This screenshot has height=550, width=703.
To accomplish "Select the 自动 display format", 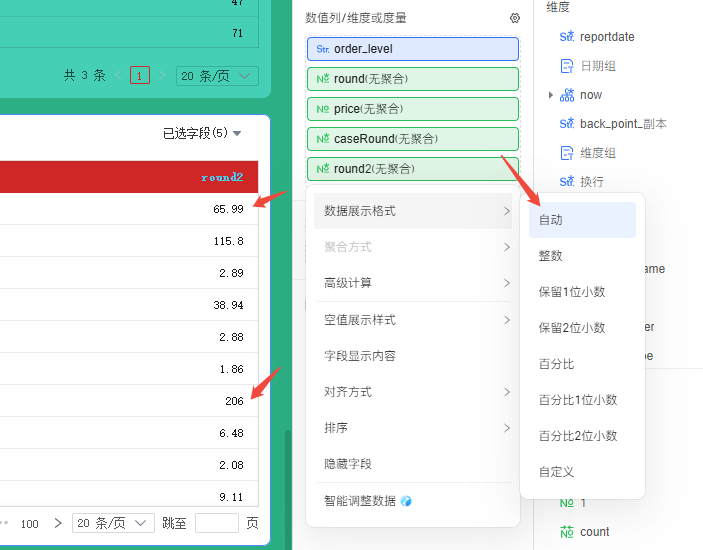I will pyautogui.click(x=582, y=220).
